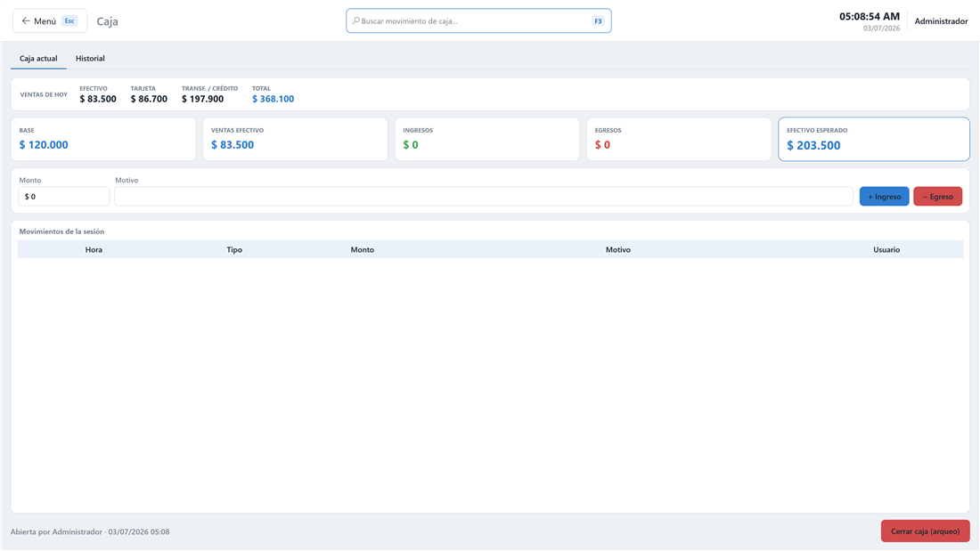Image resolution: width=980 pixels, height=551 pixels.
Task: Click the back arrow Menú button
Action: [x=50, y=21]
